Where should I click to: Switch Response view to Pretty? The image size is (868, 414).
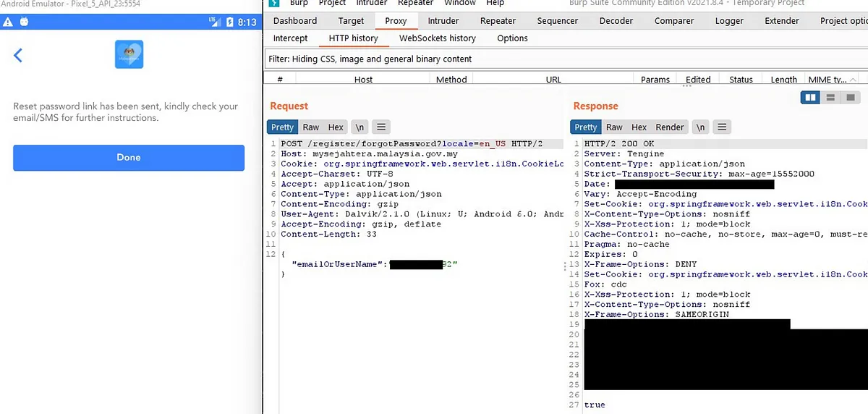point(586,127)
